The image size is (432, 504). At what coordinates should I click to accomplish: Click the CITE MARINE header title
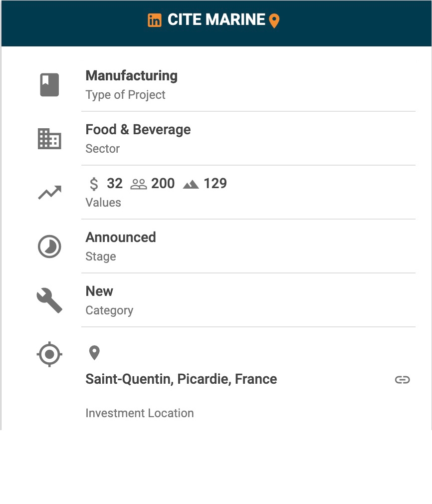[x=216, y=20]
